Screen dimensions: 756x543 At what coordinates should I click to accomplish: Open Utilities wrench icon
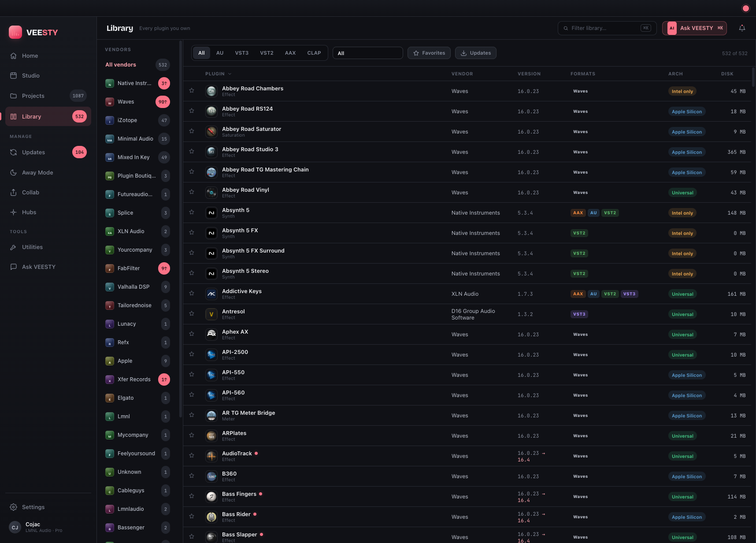(14, 247)
